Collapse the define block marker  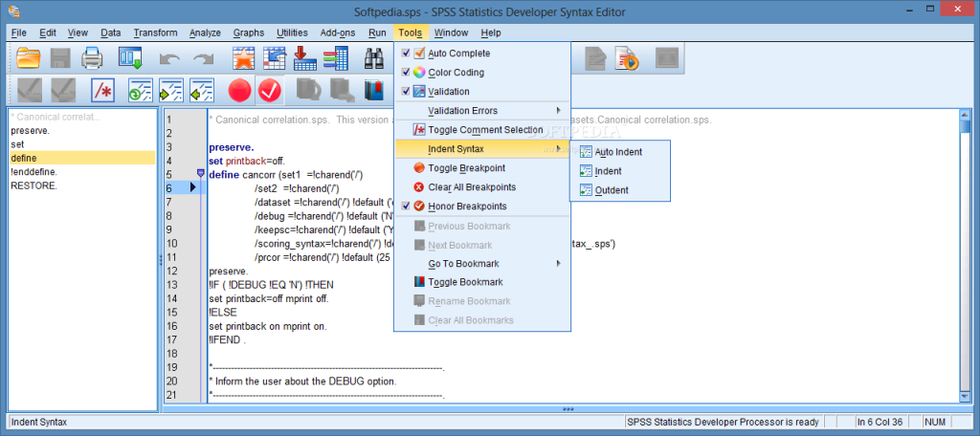[201, 172]
